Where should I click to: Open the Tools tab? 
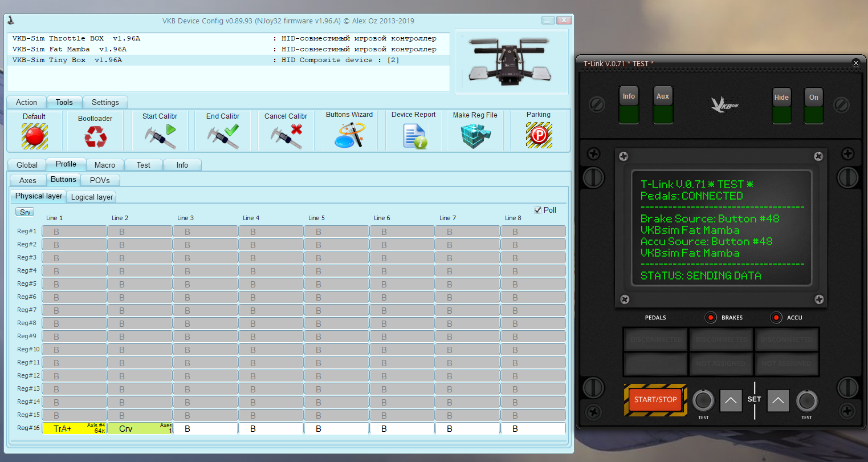point(64,102)
